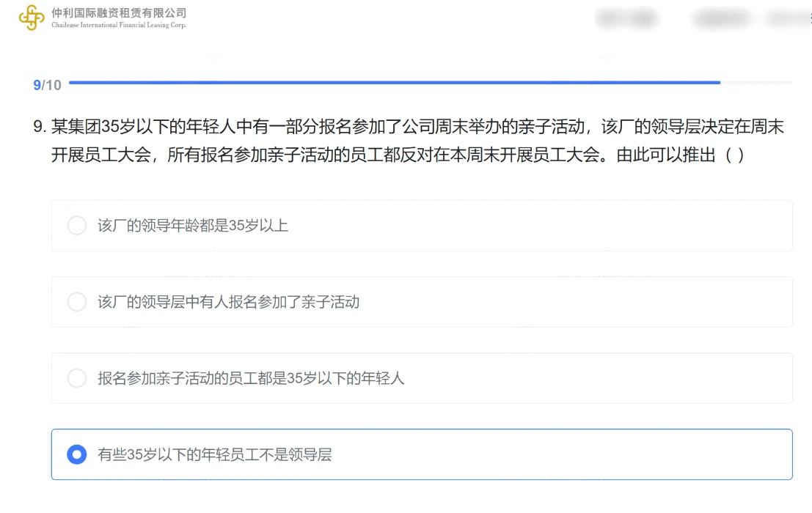Click the Chailease International Financial Leasing Corp. text
The width and height of the screenshot is (812, 513).
(x=119, y=25)
